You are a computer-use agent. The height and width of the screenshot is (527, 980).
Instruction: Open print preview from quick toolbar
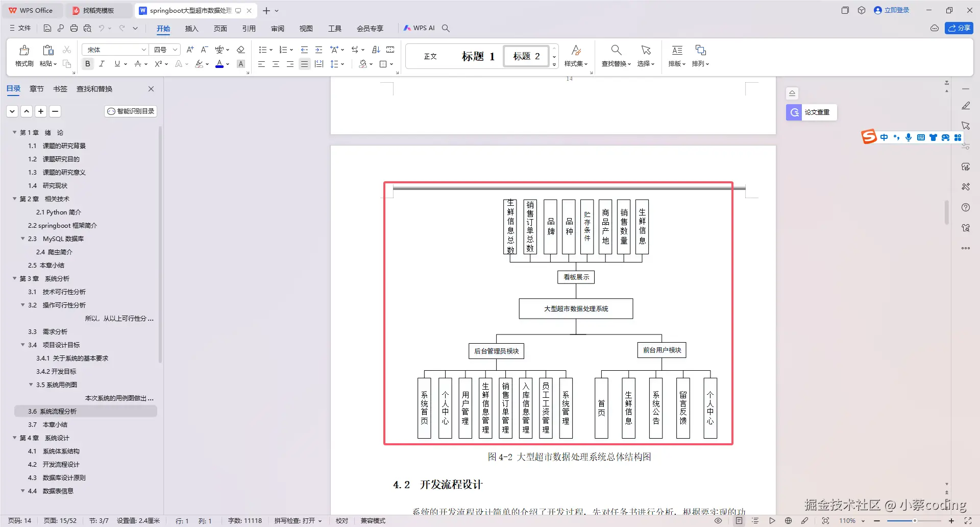coord(87,28)
